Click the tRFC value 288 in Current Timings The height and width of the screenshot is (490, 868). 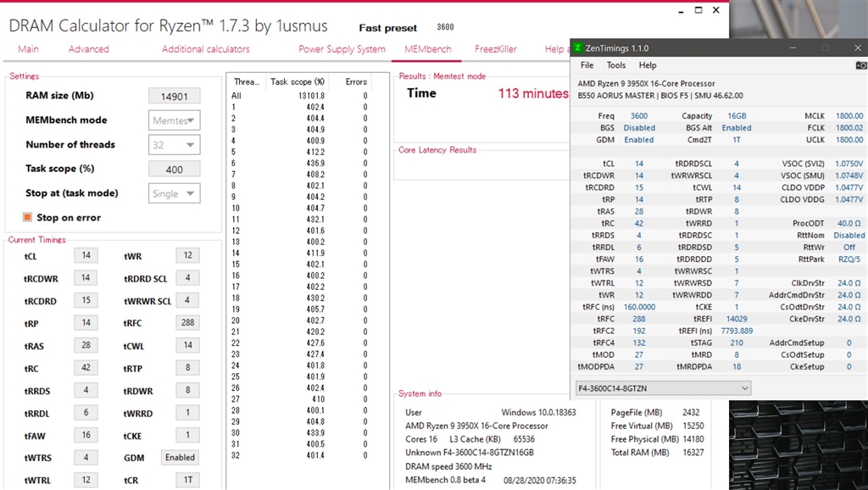pos(187,322)
